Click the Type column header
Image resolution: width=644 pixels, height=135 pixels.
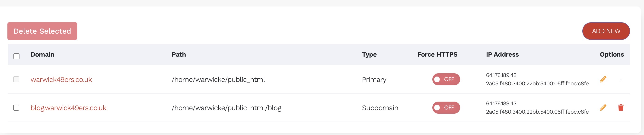[x=369, y=55]
